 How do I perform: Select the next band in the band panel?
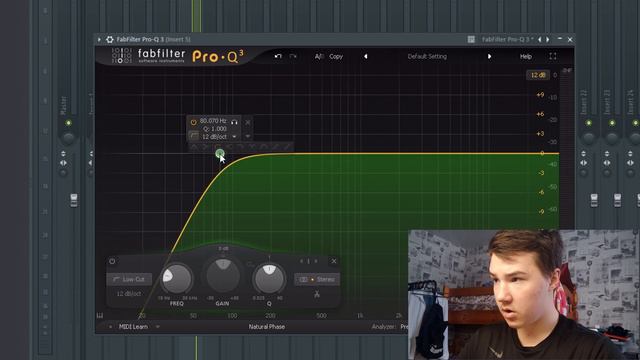click(316, 261)
